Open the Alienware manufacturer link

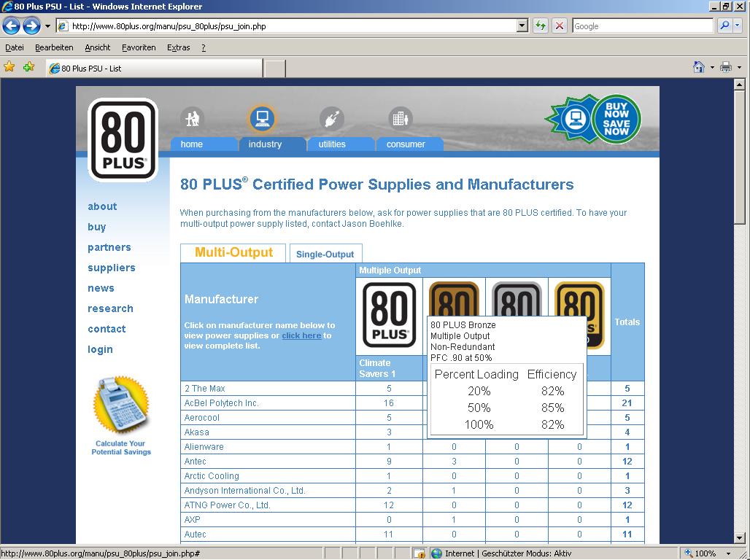[204, 447]
